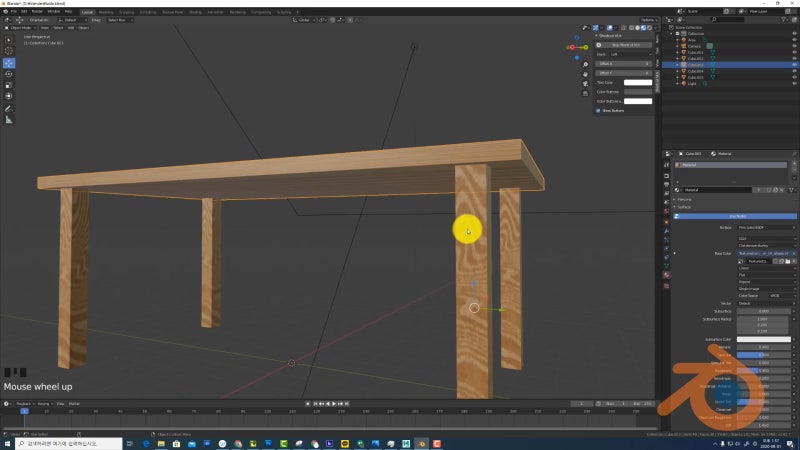Open the World properties tab icon

(666, 211)
